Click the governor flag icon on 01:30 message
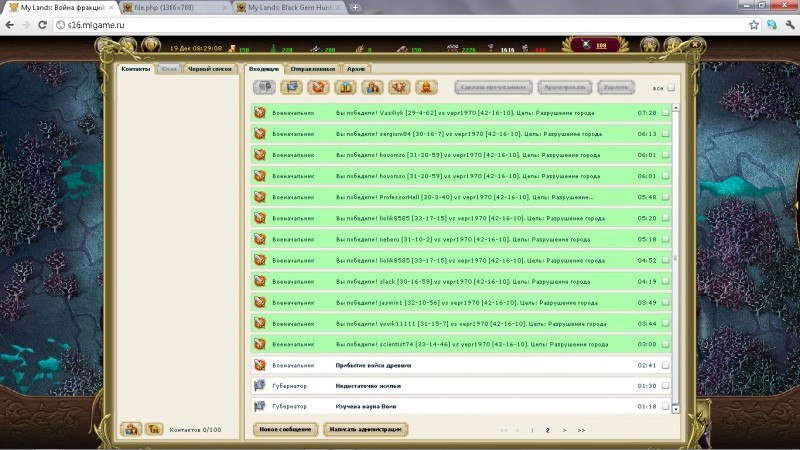800x450 pixels. pos(260,386)
